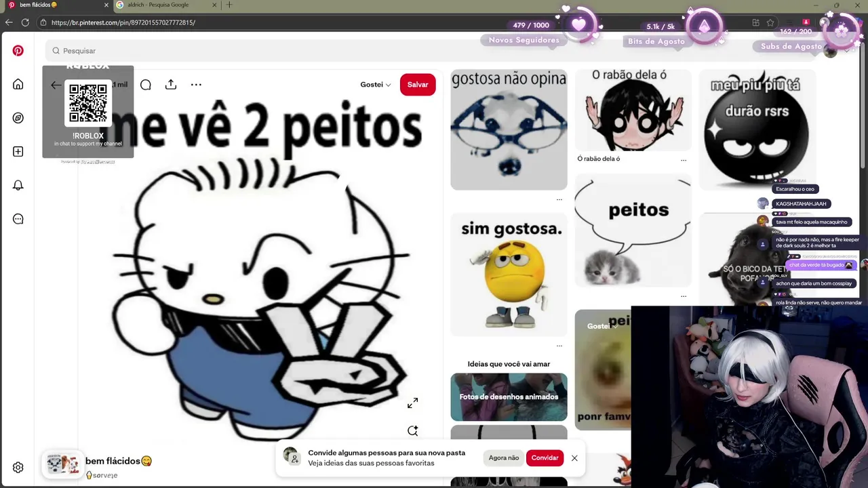Viewport: 868px width, 488px height.
Task: Open the pin's three-dot more options
Action: point(196,85)
